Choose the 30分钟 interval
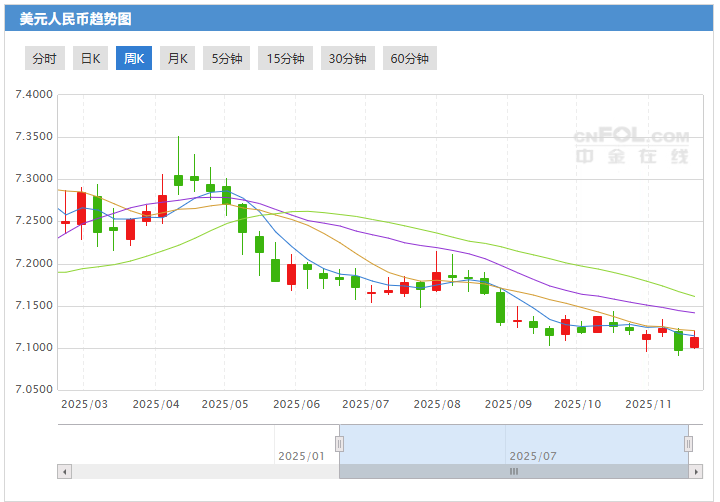Viewport: 720px width, 502px height. [x=347, y=58]
